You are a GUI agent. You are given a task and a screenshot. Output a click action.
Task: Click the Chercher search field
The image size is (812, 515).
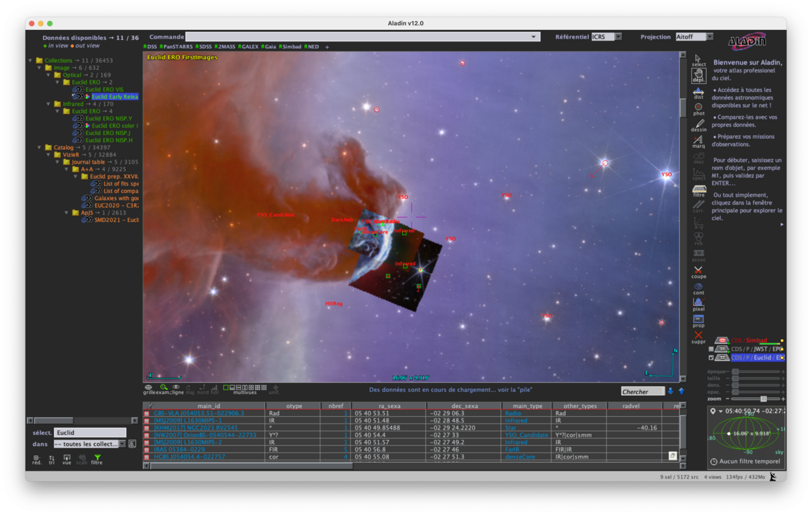point(643,391)
